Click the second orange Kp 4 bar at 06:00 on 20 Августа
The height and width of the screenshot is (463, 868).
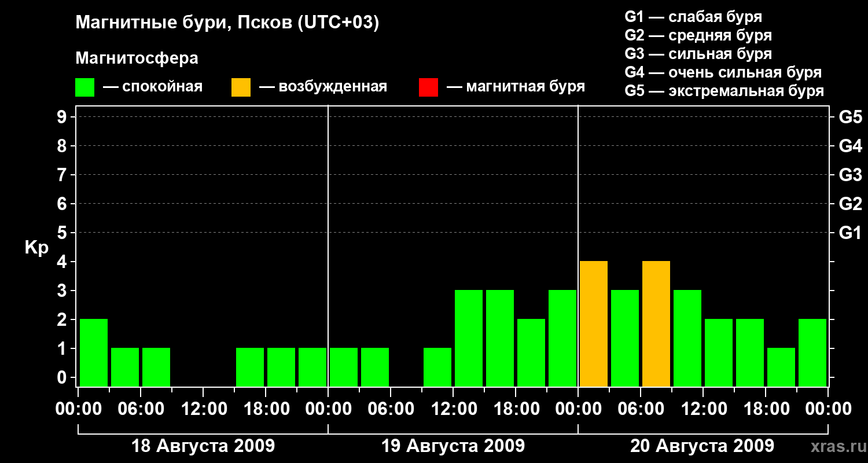656,324
